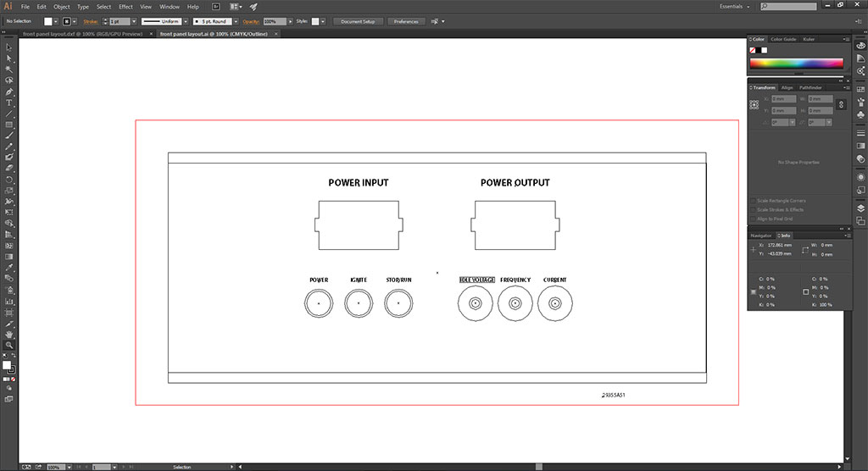The width and height of the screenshot is (868, 471).
Task: Open the Effect menu
Action: coord(125,7)
